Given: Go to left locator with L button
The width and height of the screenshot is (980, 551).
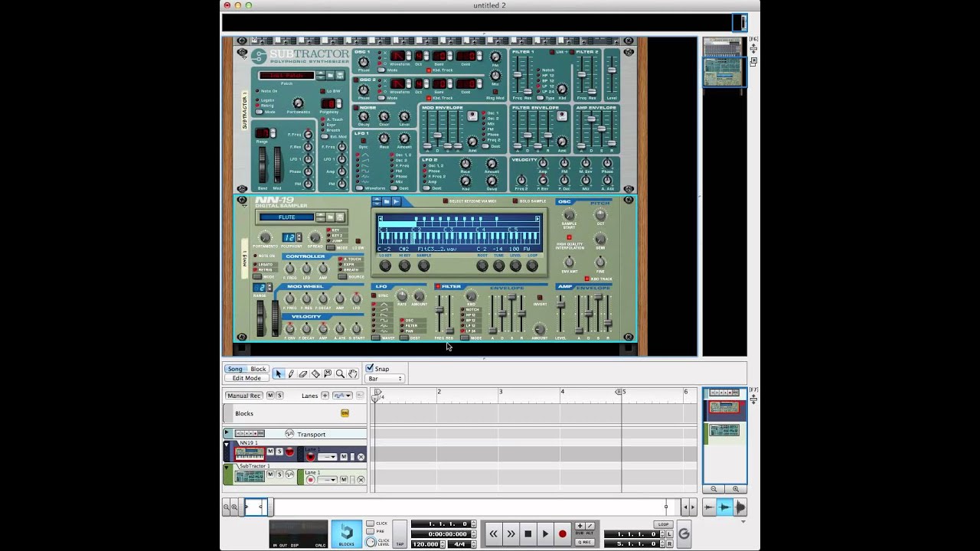Looking at the screenshot, I should (671, 533).
